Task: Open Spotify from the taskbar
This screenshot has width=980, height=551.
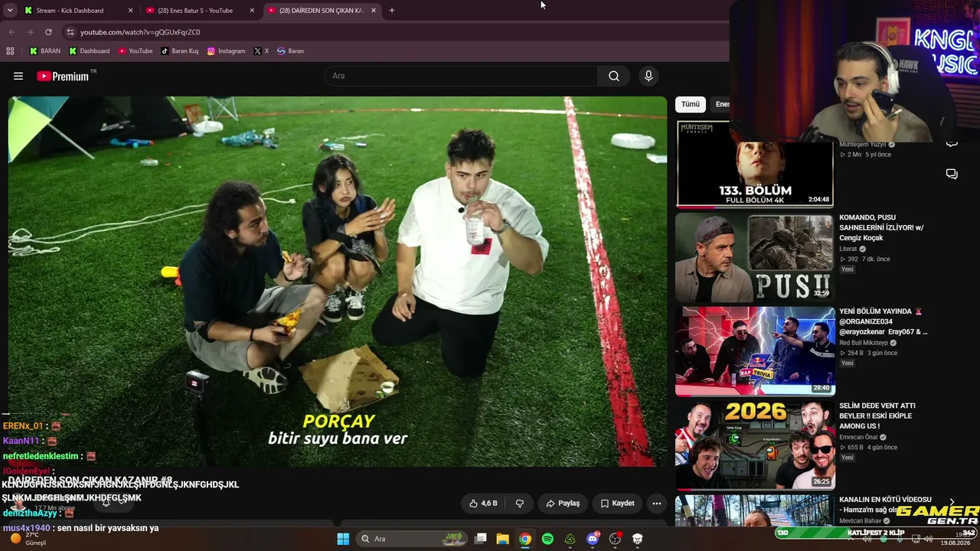Action: pyautogui.click(x=547, y=539)
